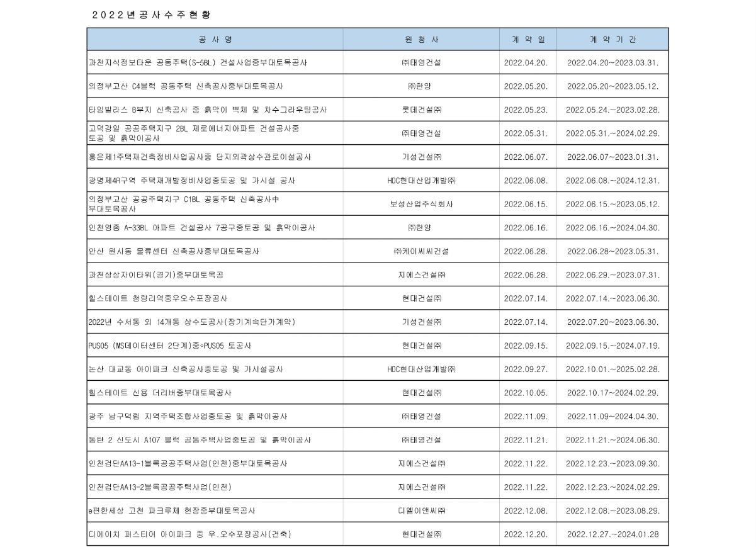Click 보성산업주식회사 contractor cell
The width and height of the screenshot is (756, 547).
coord(421,204)
